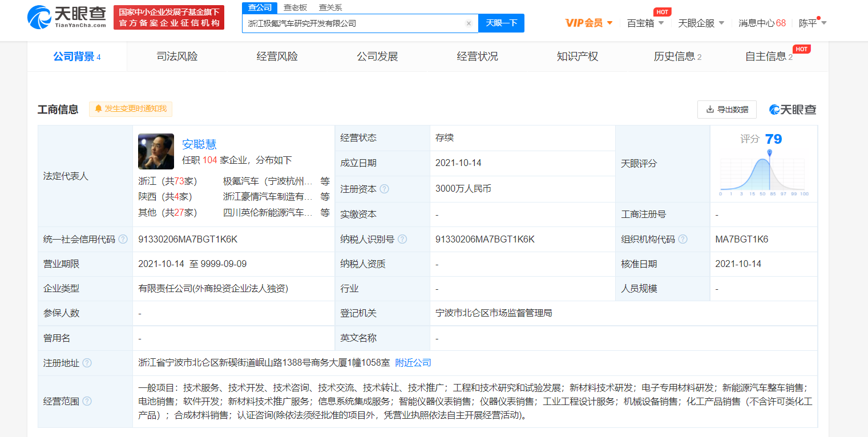Click business term 2021-10-14 至 9999-09-09
Image resolution: width=868 pixels, height=437 pixels.
(x=192, y=264)
